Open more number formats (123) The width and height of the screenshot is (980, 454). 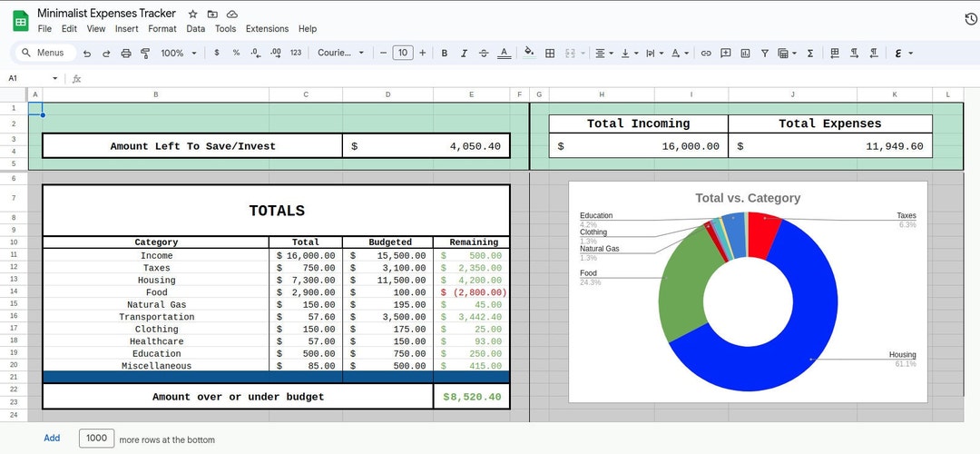click(x=296, y=54)
